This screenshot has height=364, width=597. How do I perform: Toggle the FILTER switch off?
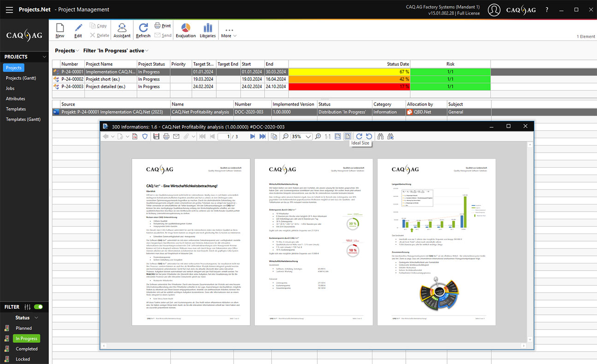39,307
